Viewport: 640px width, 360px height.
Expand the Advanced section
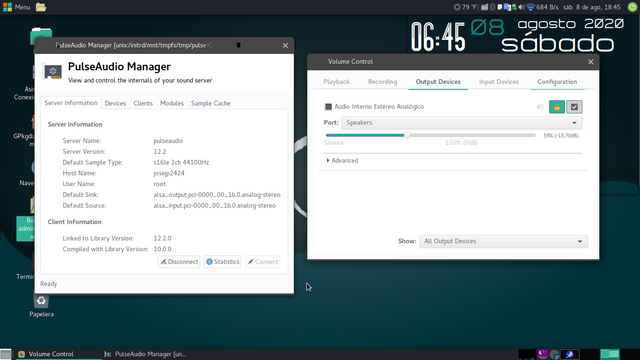pos(342,160)
